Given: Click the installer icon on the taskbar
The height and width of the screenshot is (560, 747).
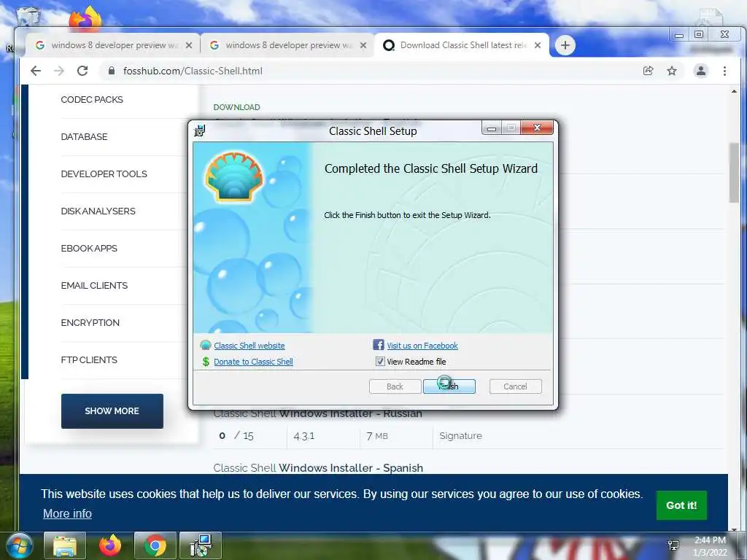Looking at the screenshot, I should pyautogui.click(x=201, y=545).
